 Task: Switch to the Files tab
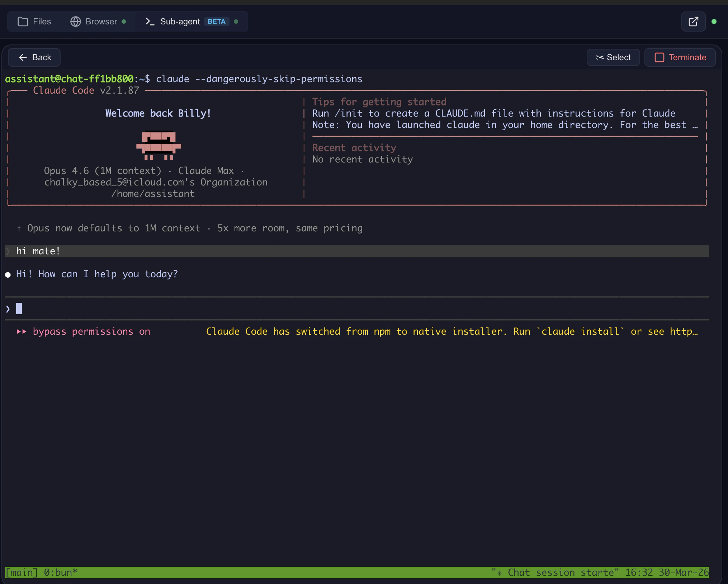pyautogui.click(x=35, y=22)
